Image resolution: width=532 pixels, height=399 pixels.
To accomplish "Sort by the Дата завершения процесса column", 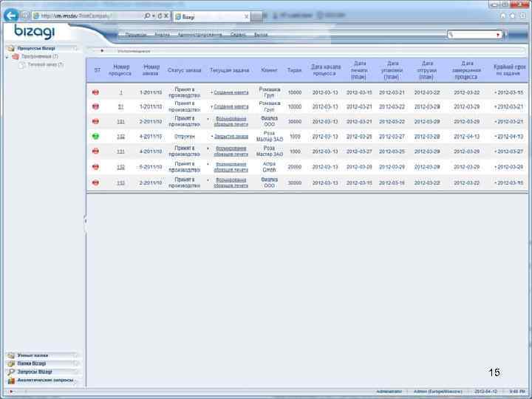I will (466, 70).
